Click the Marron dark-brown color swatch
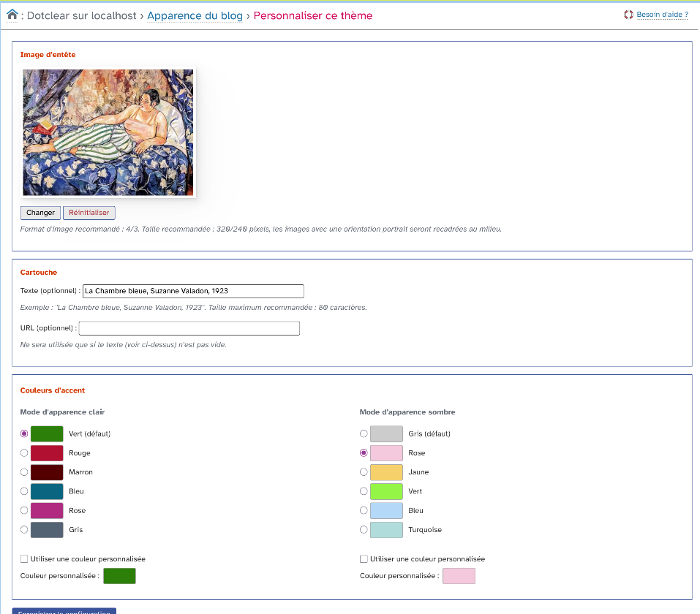Image resolution: width=700 pixels, height=614 pixels. click(x=47, y=472)
